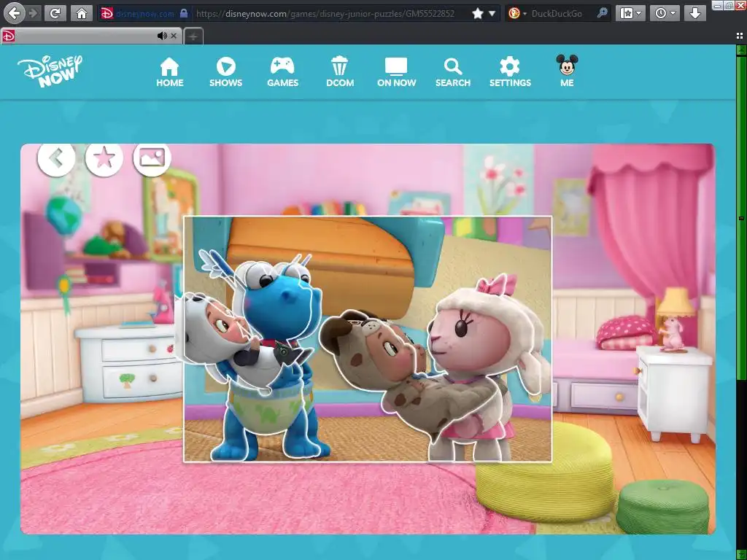
Task: Click the picture preview button in game
Action: (x=152, y=158)
